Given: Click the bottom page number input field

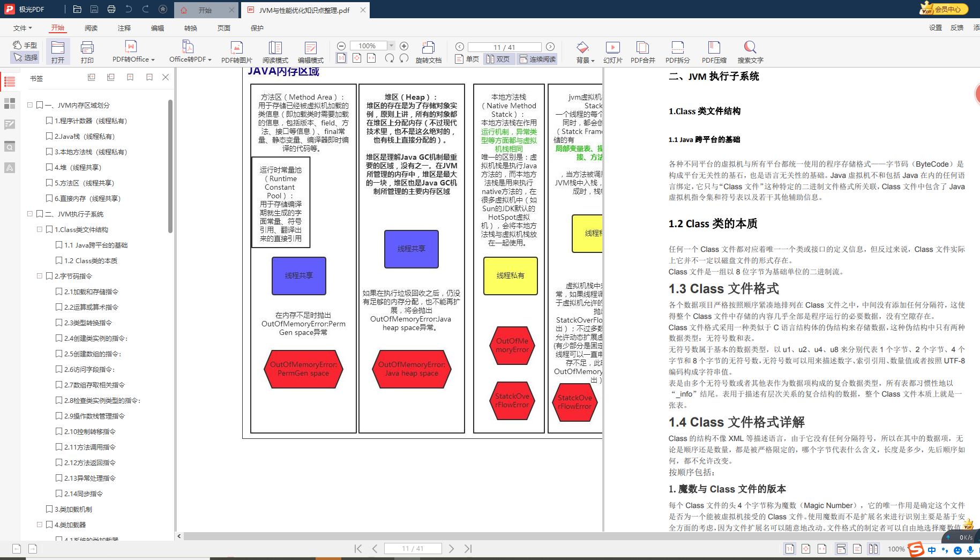Looking at the screenshot, I should pos(413,548).
